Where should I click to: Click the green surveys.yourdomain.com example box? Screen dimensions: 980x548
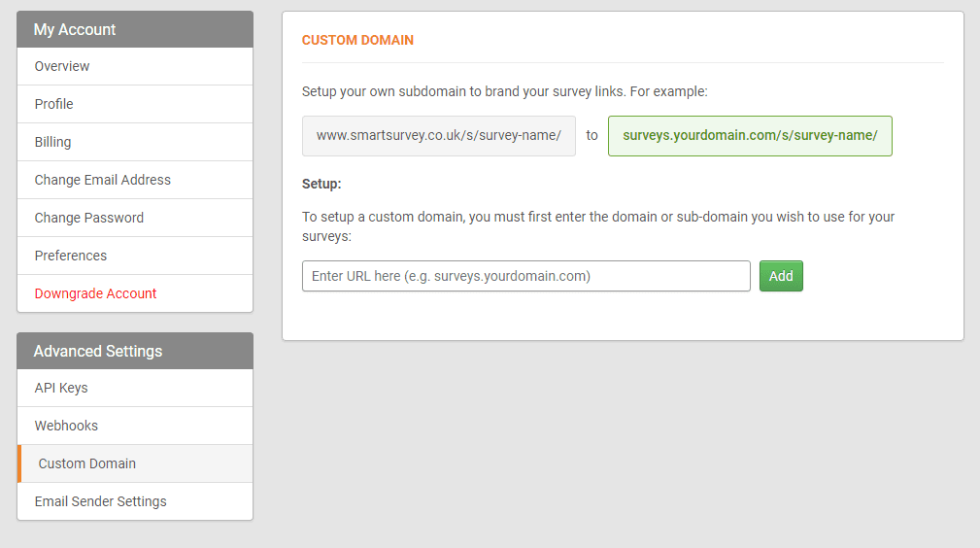[x=750, y=136]
